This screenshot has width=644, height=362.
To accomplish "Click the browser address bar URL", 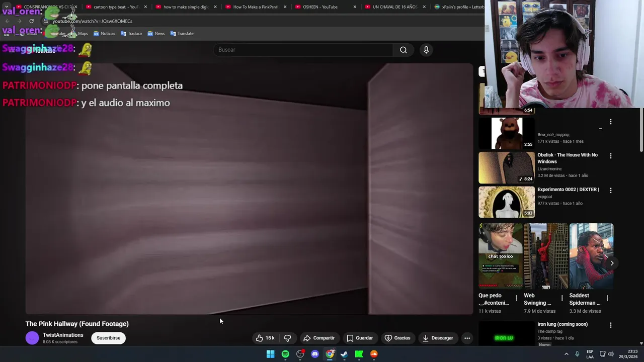I will (93, 21).
